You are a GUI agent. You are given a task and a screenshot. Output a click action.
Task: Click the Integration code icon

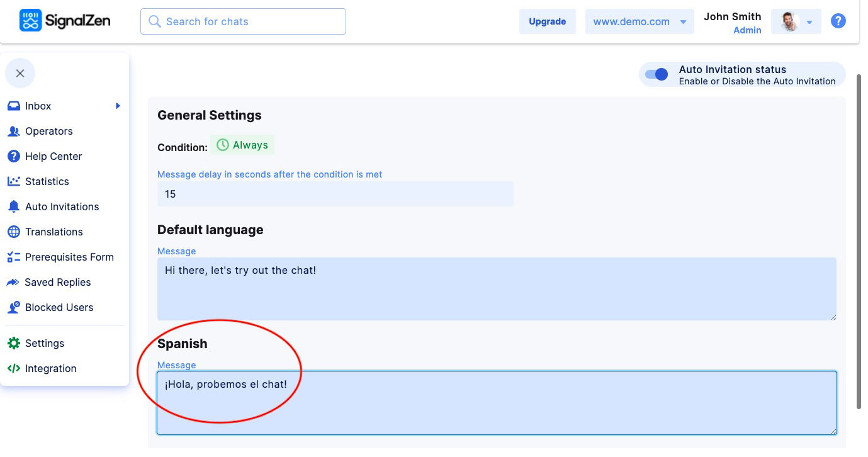[x=14, y=368]
